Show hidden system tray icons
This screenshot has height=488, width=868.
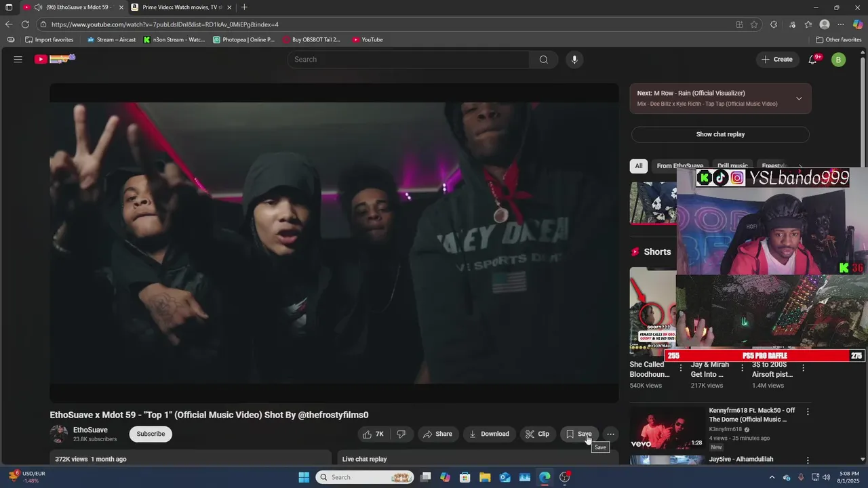point(772,477)
